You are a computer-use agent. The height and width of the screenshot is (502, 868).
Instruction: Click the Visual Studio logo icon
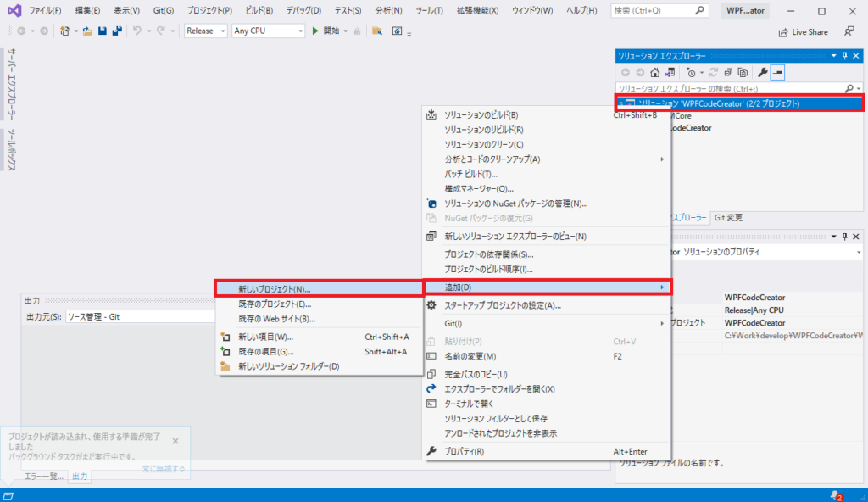(x=14, y=10)
